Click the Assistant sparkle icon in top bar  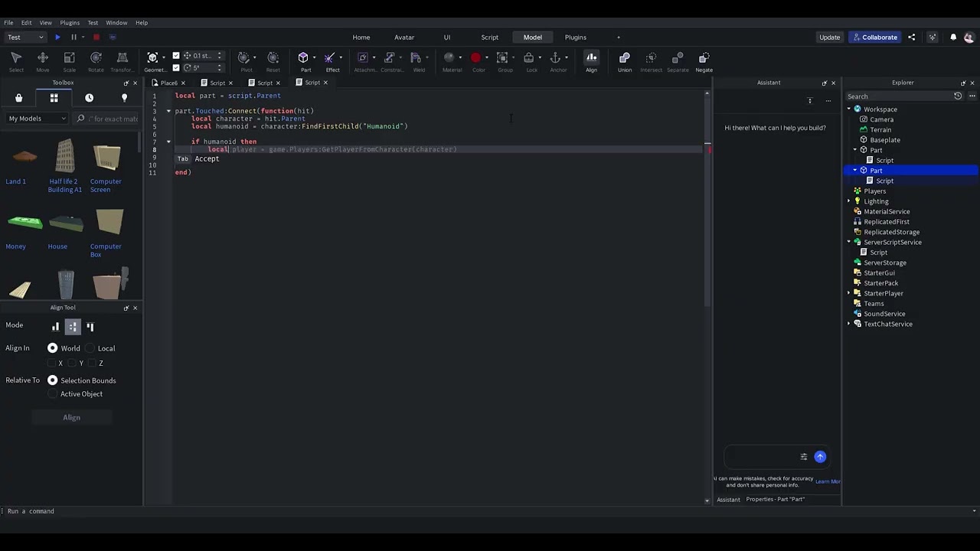[x=932, y=37]
